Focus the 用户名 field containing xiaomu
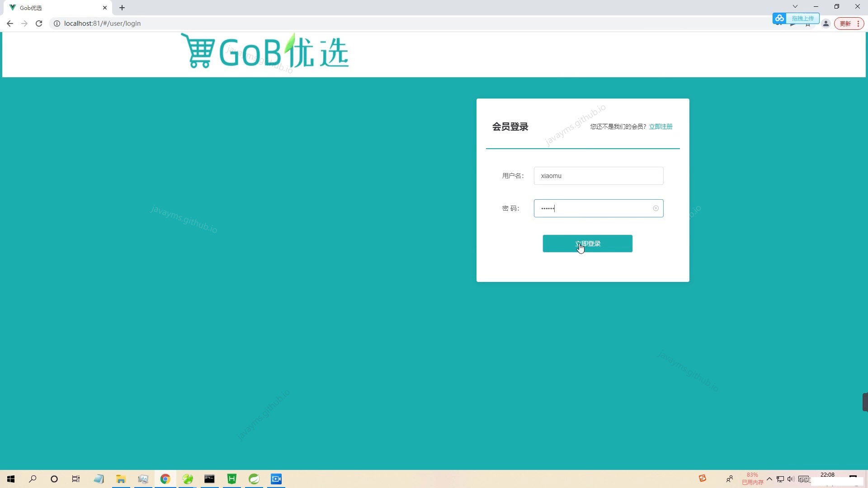868x488 pixels. (x=599, y=176)
